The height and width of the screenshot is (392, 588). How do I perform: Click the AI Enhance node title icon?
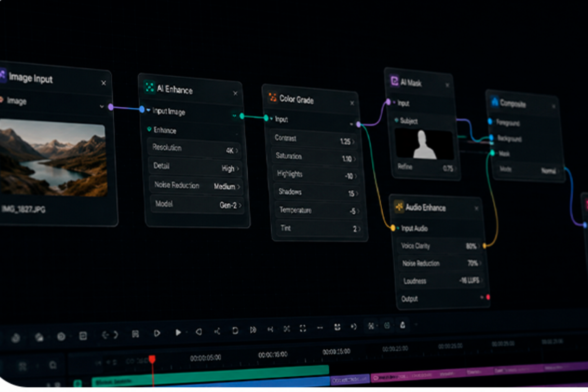coord(150,87)
